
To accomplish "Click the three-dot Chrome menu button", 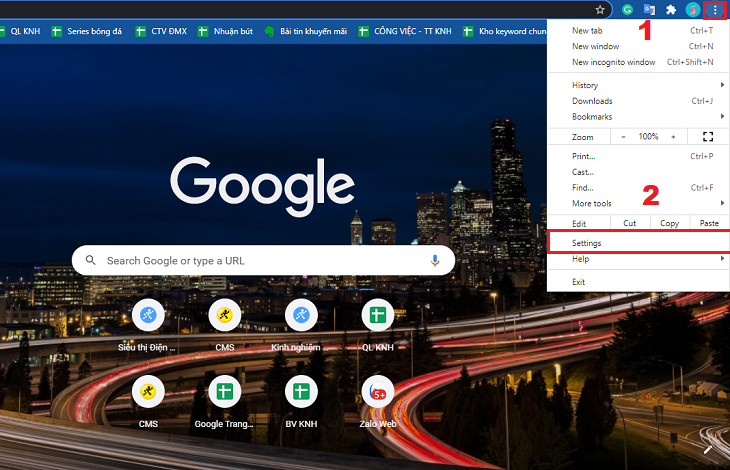I will pyautogui.click(x=714, y=10).
